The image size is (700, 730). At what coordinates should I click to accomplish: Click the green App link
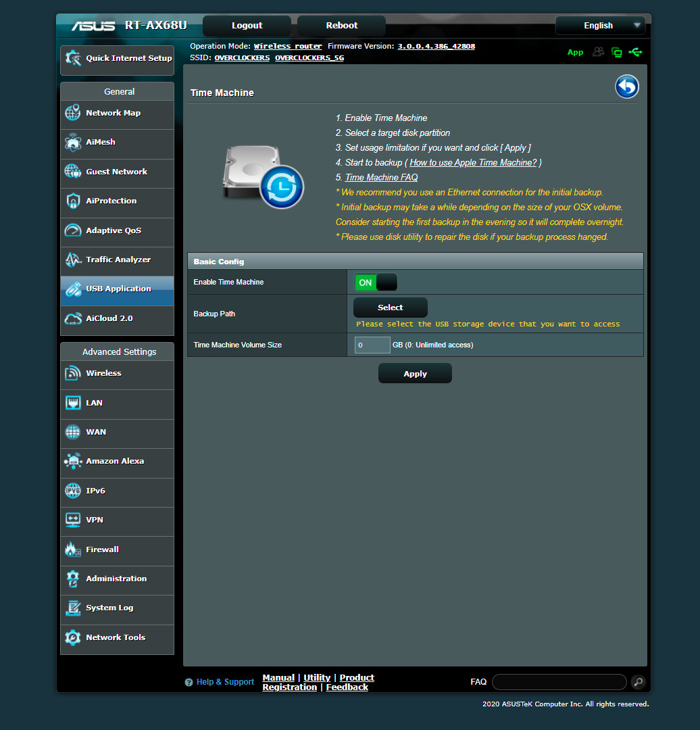click(575, 52)
